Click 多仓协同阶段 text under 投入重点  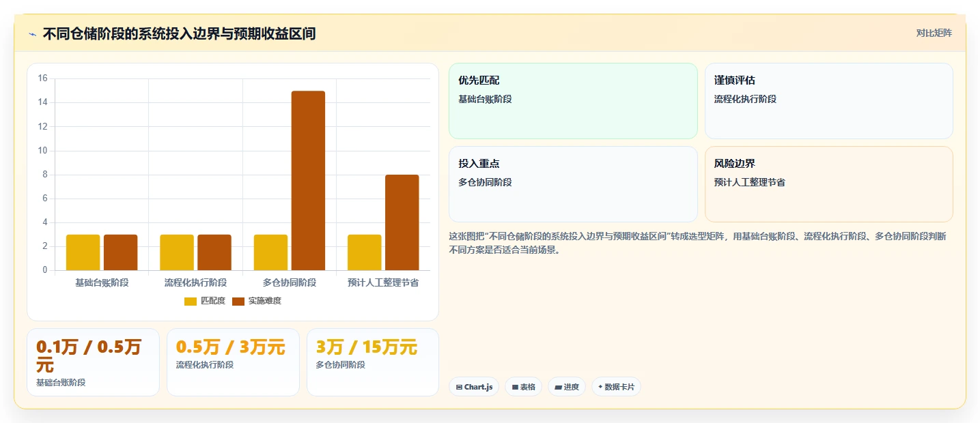(x=485, y=182)
